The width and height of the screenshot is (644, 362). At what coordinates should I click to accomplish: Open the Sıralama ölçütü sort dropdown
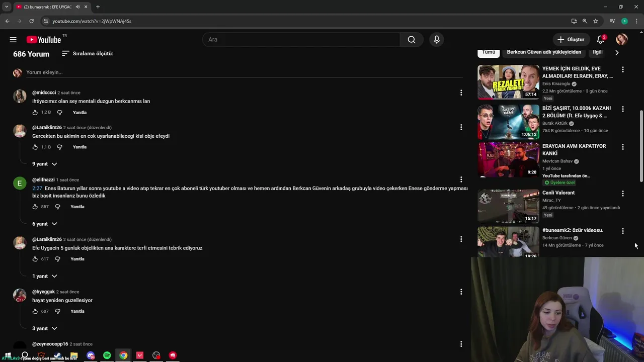(x=88, y=53)
